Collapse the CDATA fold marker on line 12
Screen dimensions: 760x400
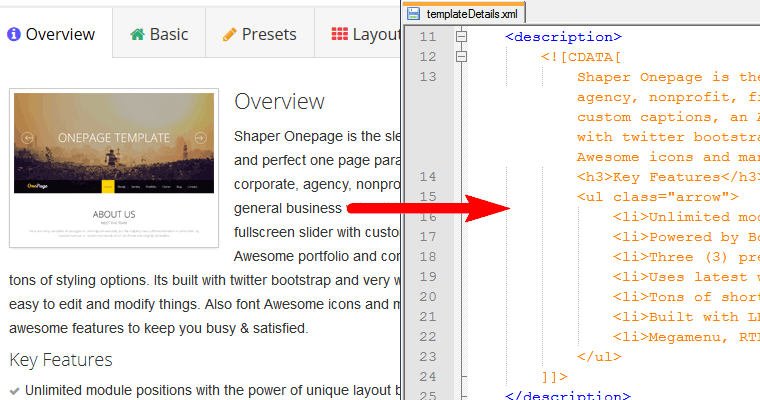pos(461,57)
